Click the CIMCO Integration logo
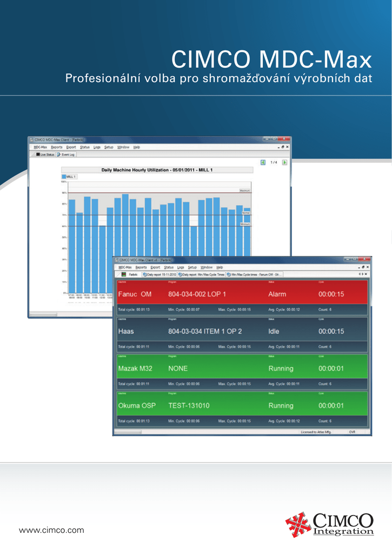This screenshot has width=392, height=554. [x=329, y=524]
